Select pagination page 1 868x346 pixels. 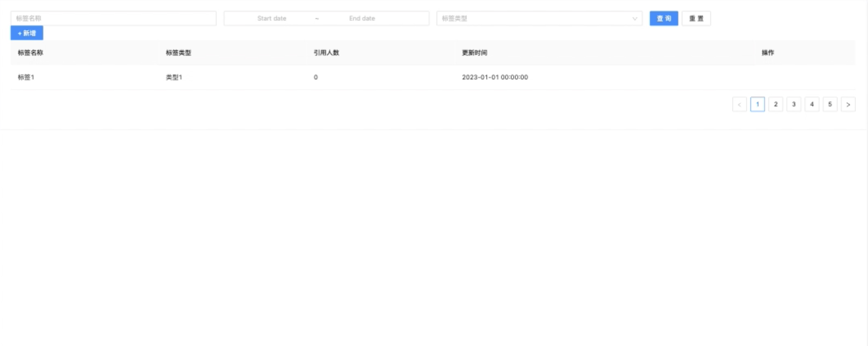click(x=757, y=105)
